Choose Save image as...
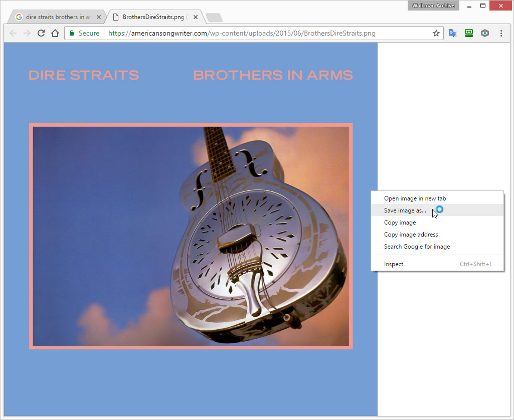The width and height of the screenshot is (514, 420). click(x=437, y=211)
